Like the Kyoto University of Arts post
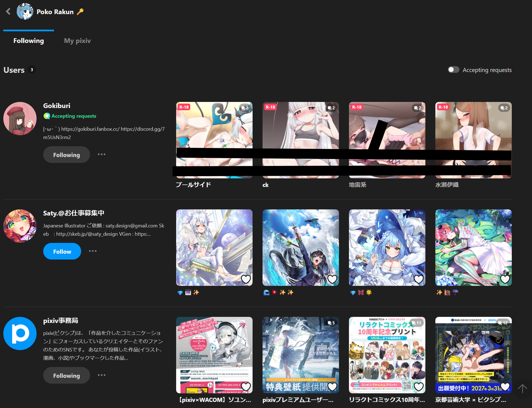This screenshot has height=408, width=532. click(x=505, y=387)
